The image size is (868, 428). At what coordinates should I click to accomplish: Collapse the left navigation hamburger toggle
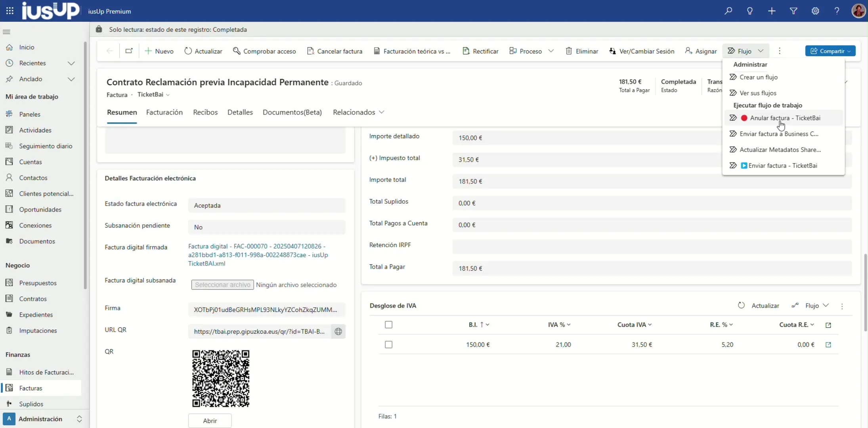(6, 32)
